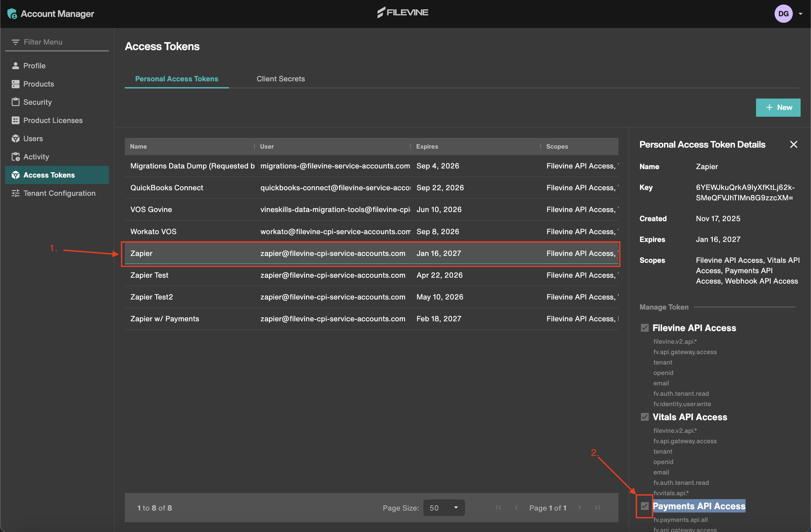This screenshot has height=532, width=811.
Task: Go to Products in the sidebar
Action: coord(57,84)
